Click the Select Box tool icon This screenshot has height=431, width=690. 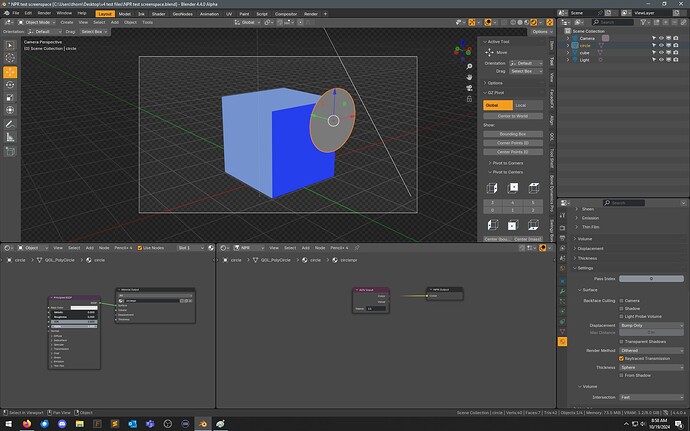pyautogui.click(x=10, y=45)
